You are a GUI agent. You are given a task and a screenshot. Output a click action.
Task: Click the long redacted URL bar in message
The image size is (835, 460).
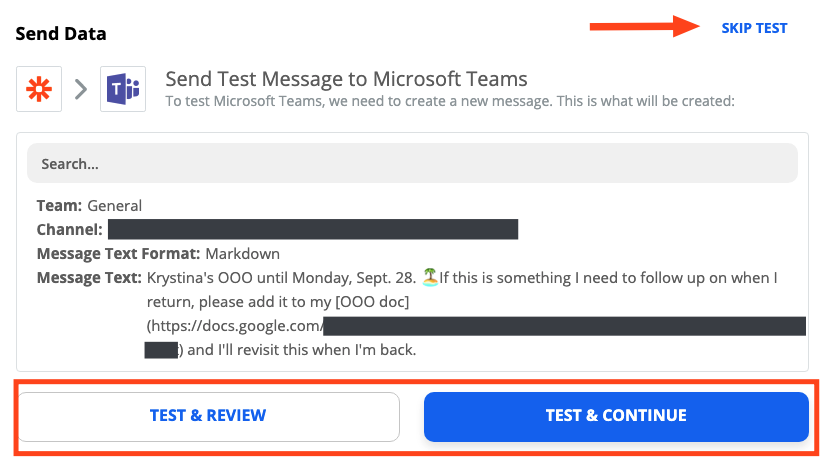coord(564,326)
